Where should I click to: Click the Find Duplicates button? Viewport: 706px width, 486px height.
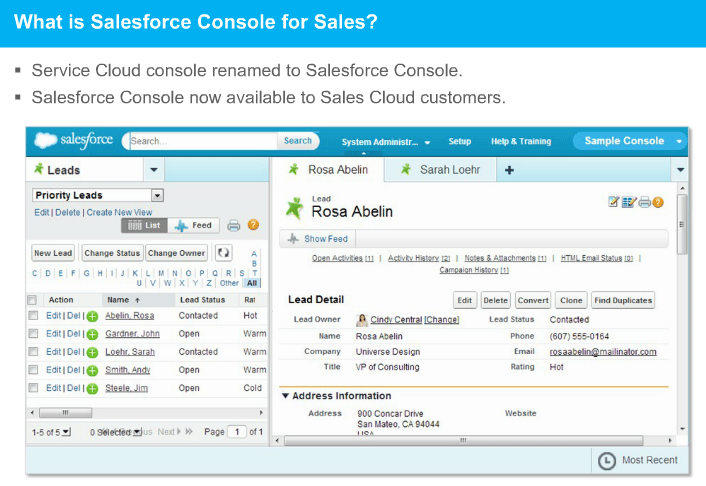point(623,300)
